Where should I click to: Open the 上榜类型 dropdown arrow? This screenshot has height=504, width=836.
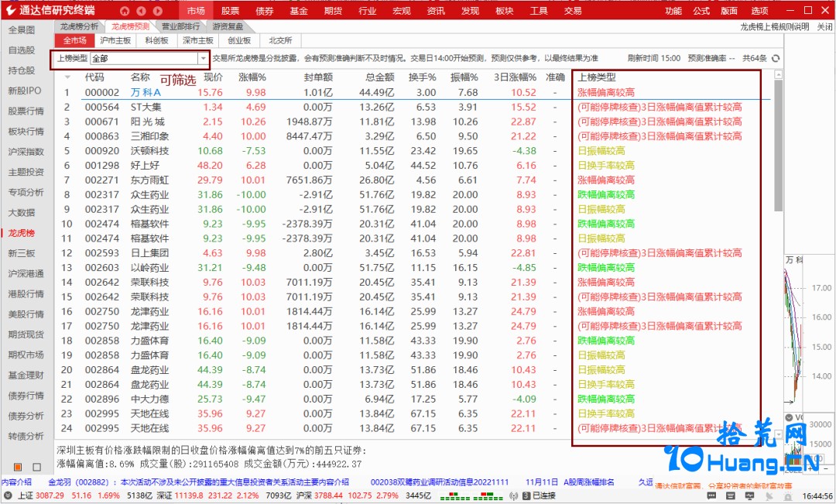(203, 58)
